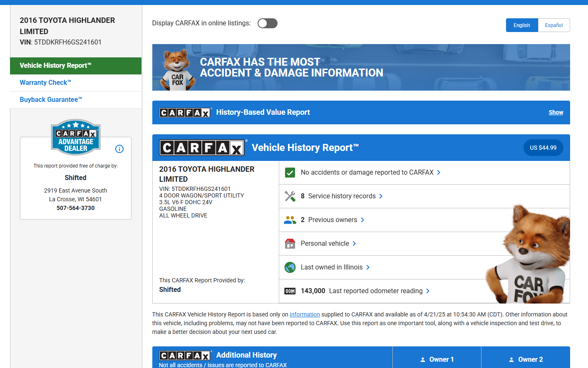Click the Service history records text
The height and width of the screenshot is (368, 588).
click(x=342, y=196)
